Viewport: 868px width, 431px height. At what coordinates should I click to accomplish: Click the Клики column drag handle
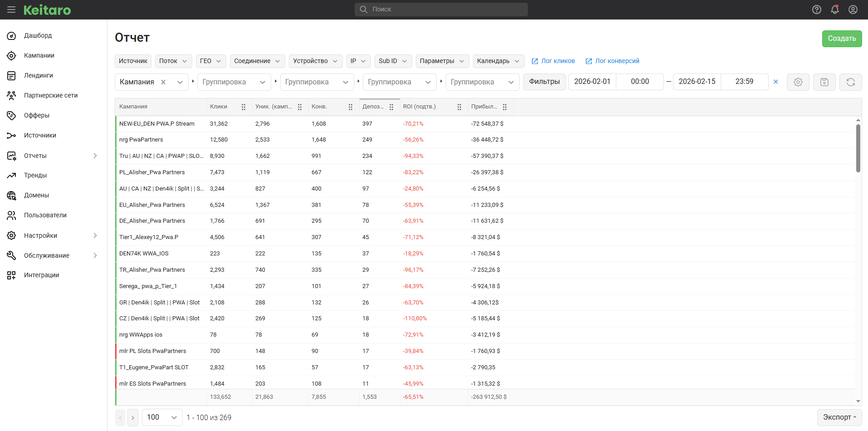coord(244,107)
